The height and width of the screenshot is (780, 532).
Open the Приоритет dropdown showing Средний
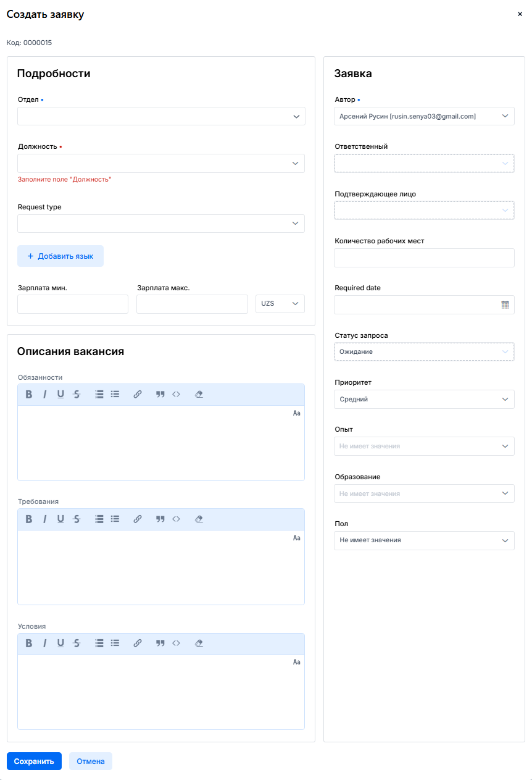coord(424,400)
